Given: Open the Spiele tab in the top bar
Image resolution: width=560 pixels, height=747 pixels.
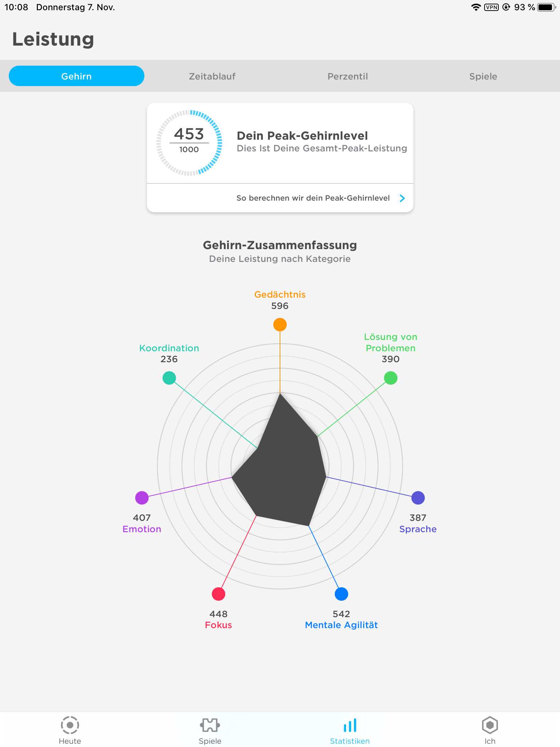Looking at the screenshot, I should (x=483, y=76).
